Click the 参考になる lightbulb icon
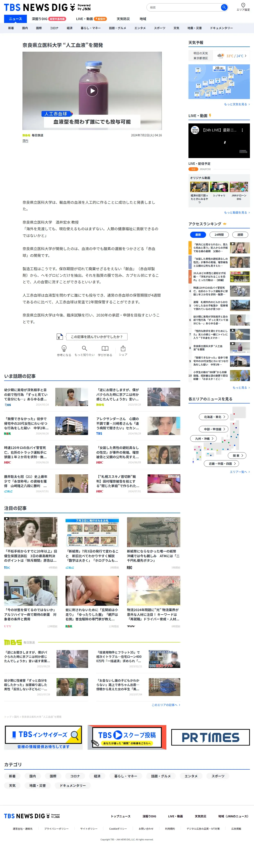Viewport: 254px width, 868px height. pos(64,349)
